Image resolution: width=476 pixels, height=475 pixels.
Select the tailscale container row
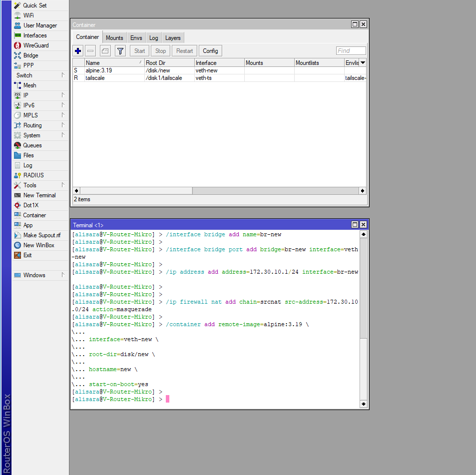[x=219, y=78]
